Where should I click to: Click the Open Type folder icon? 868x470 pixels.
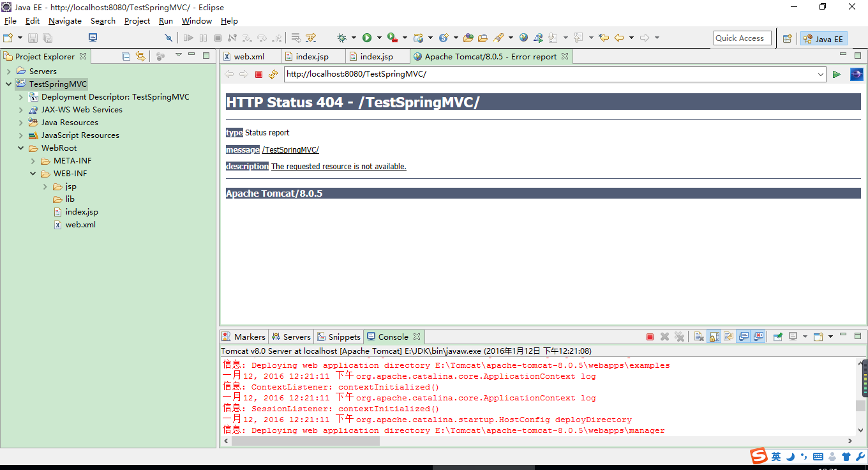[468, 38]
